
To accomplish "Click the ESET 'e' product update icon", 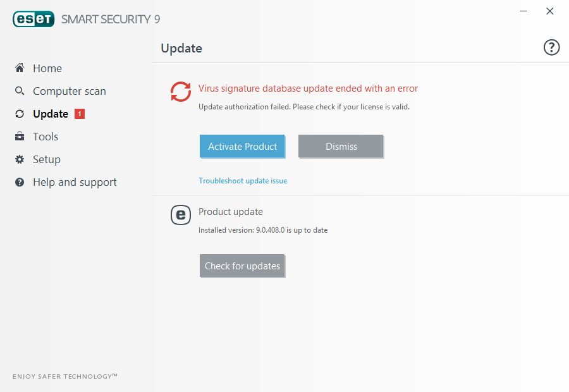I will pyautogui.click(x=181, y=215).
